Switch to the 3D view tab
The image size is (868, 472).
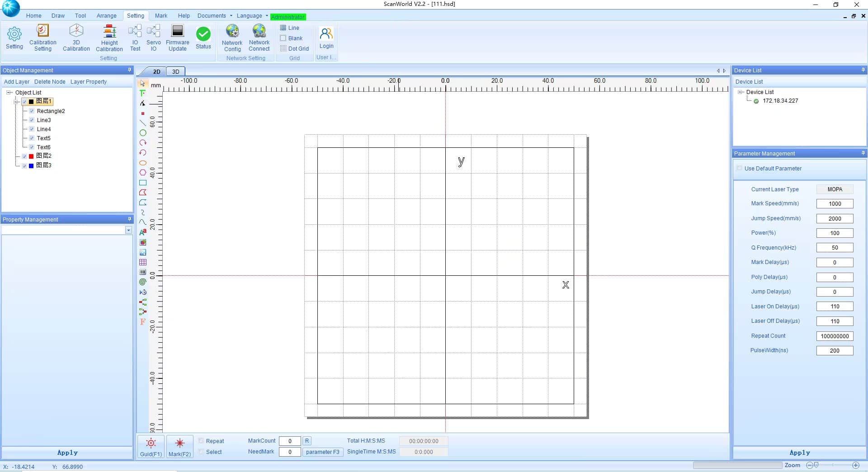(x=175, y=71)
